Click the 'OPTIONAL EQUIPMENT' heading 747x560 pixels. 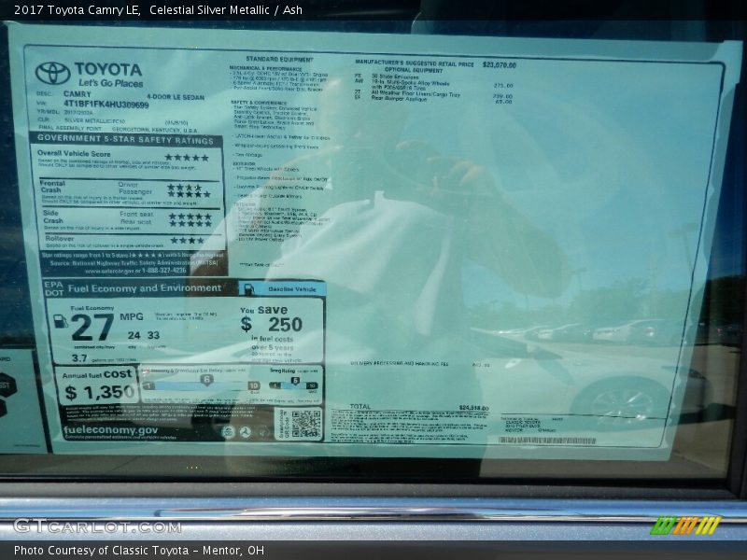[x=414, y=71]
